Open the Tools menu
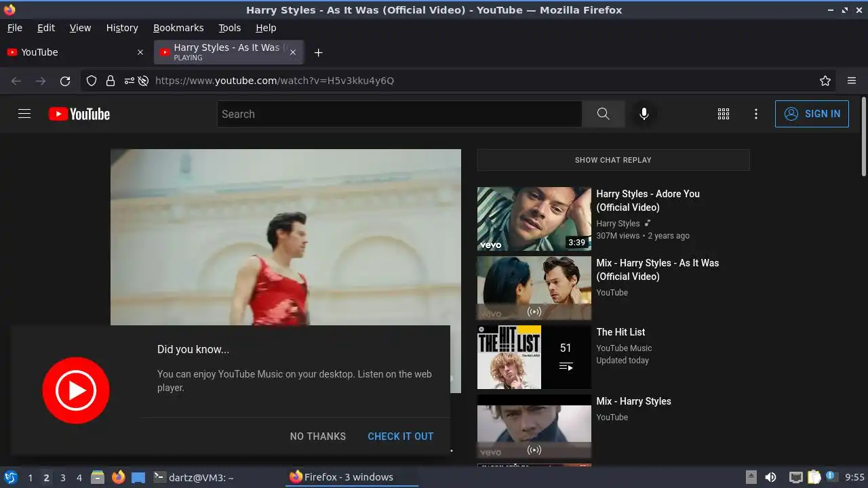 point(229,28)
